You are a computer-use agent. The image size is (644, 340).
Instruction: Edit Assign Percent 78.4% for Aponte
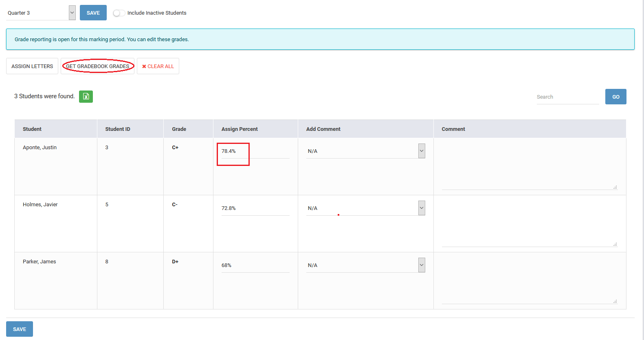[255, 151]
